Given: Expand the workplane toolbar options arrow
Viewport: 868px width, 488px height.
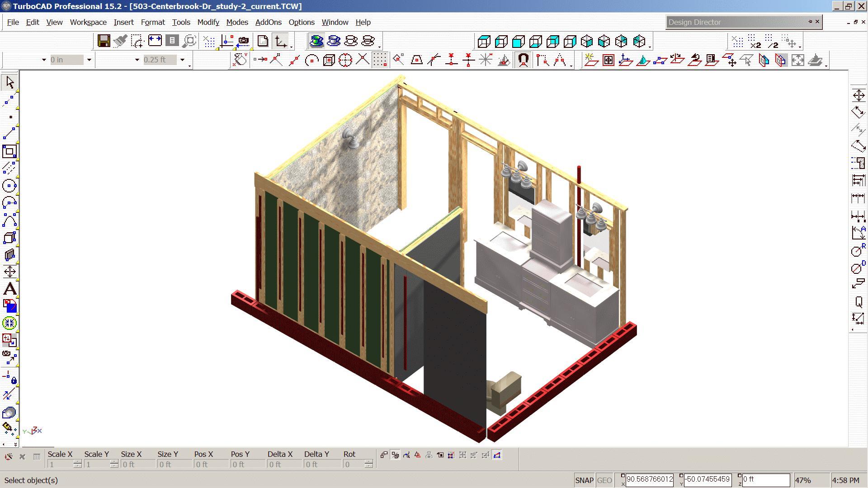Looking at the screenshot, I should click(826, 66).
